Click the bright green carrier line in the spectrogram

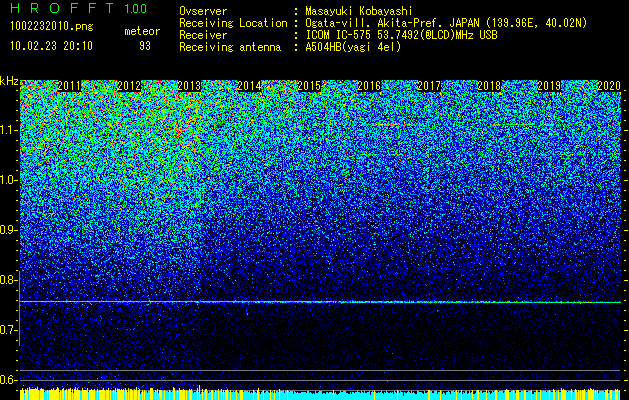[x=320, y=302]
